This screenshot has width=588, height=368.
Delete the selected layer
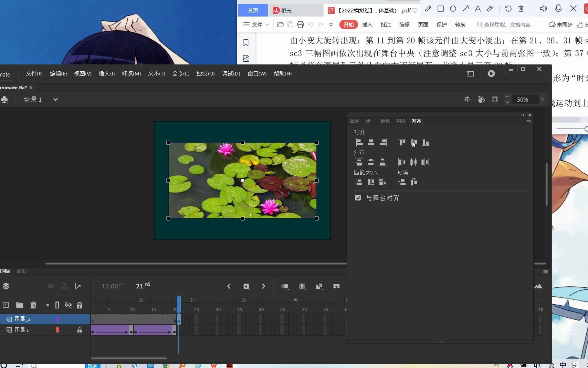pos(33,305)
